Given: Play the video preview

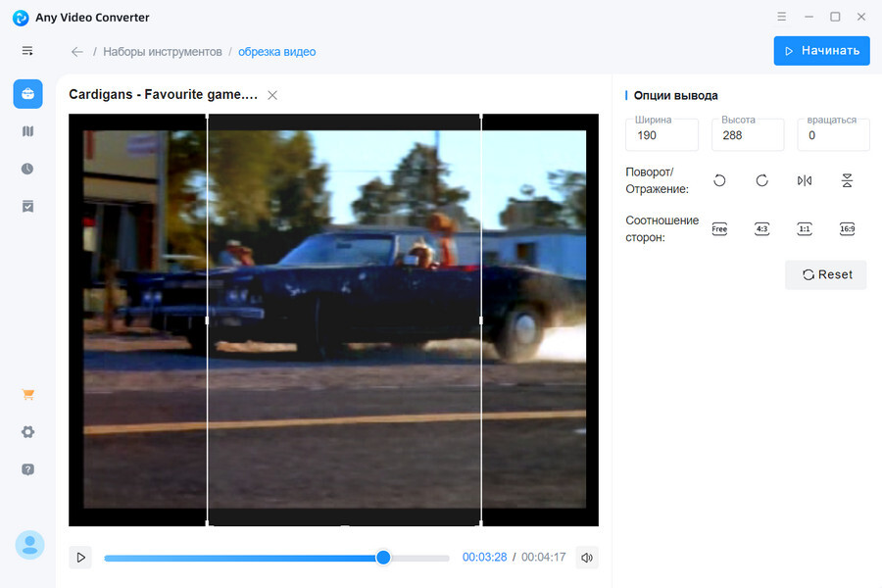Looking at the screenshot, I should tap(80, 558).
